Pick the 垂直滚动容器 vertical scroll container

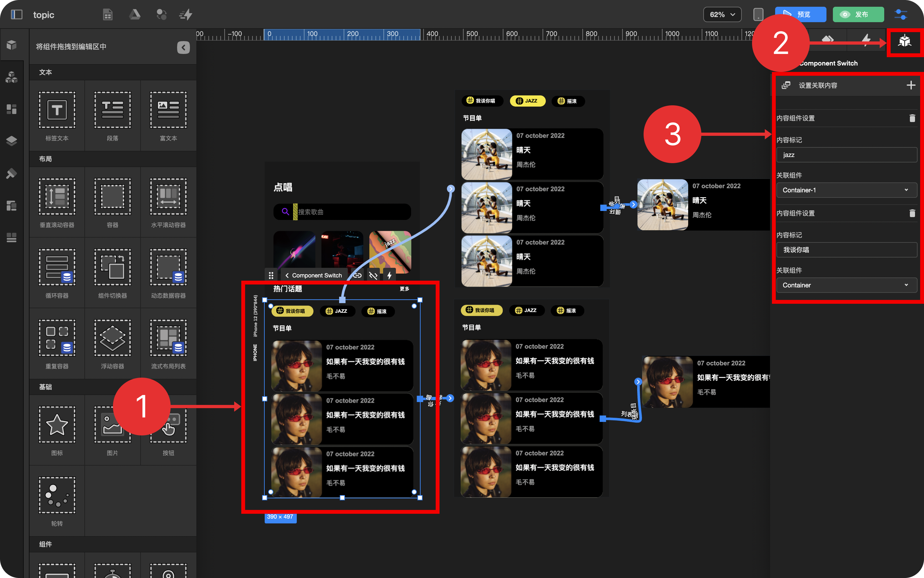57,202
